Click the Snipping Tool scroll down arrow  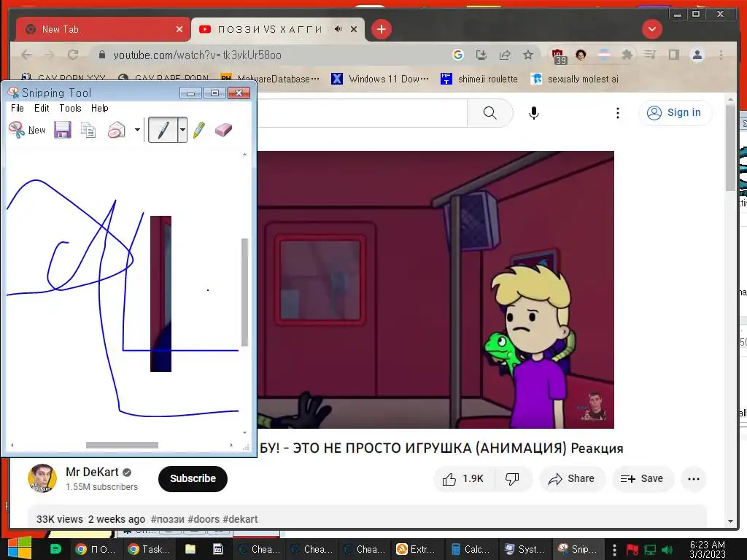245,433
